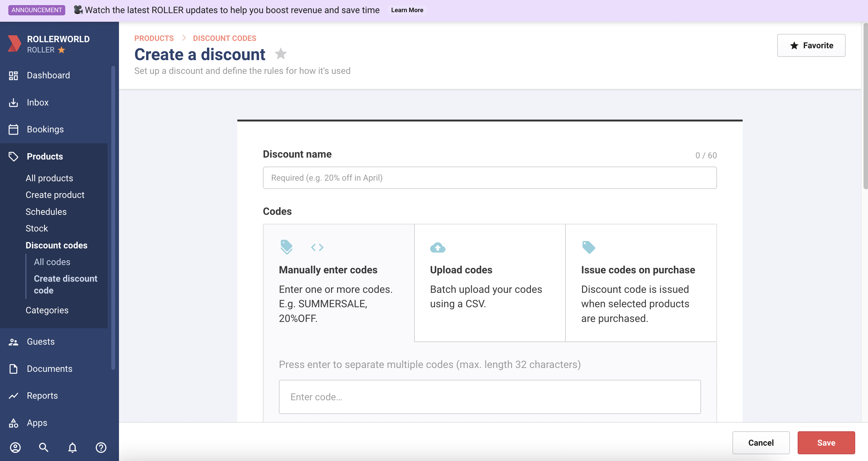Go to Create product
868x461 pixels.
[x=55, y=195]
